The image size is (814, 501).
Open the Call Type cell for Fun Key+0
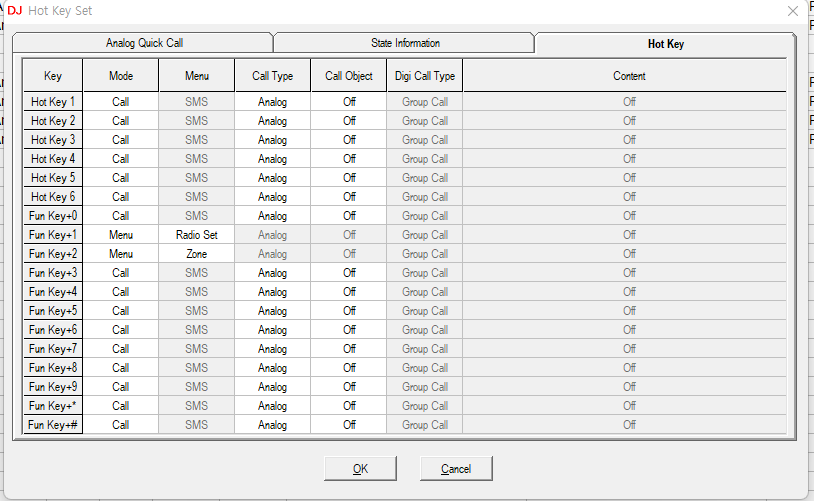pos(273,216)
